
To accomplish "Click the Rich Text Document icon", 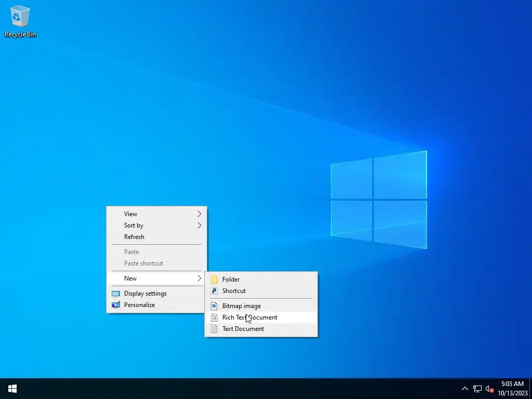I will pyautogui.click(x=214, y=317).
